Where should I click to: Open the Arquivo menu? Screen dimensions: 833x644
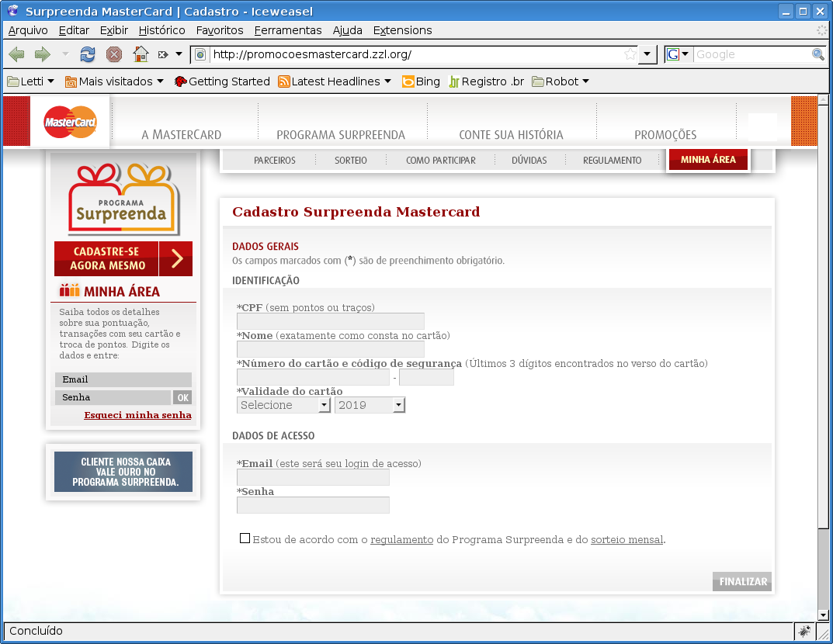pos(28,30)
